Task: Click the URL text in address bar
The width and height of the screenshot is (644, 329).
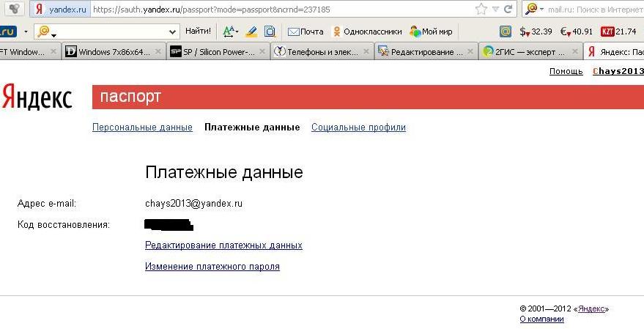Action: [x=212, y=9]
